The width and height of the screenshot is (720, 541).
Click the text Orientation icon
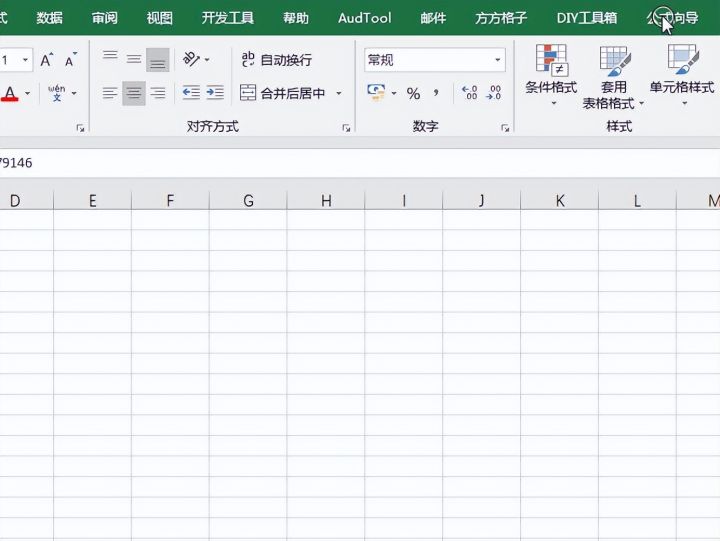[x=191, y=59]
